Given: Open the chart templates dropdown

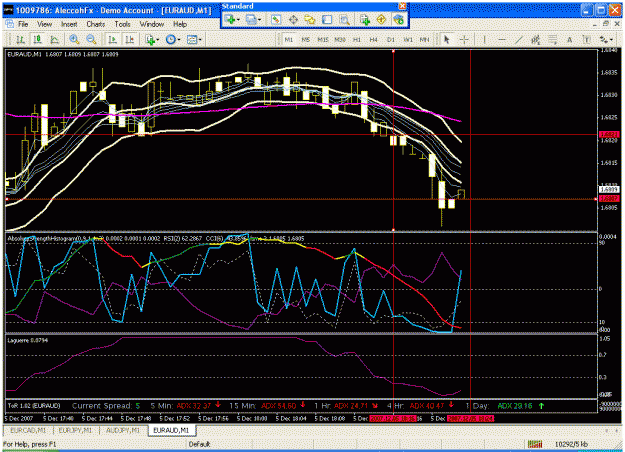Looking at the screenshot, I should (194, 39).
